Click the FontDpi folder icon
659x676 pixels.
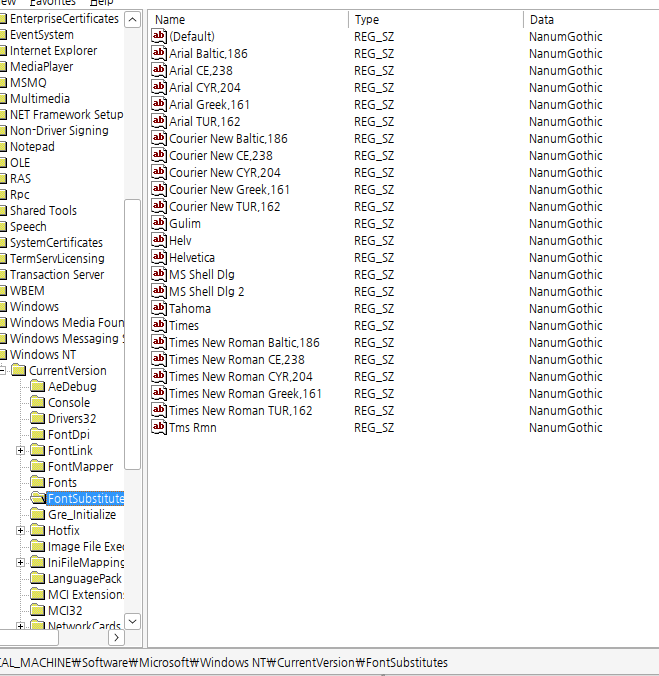point(37,434)
